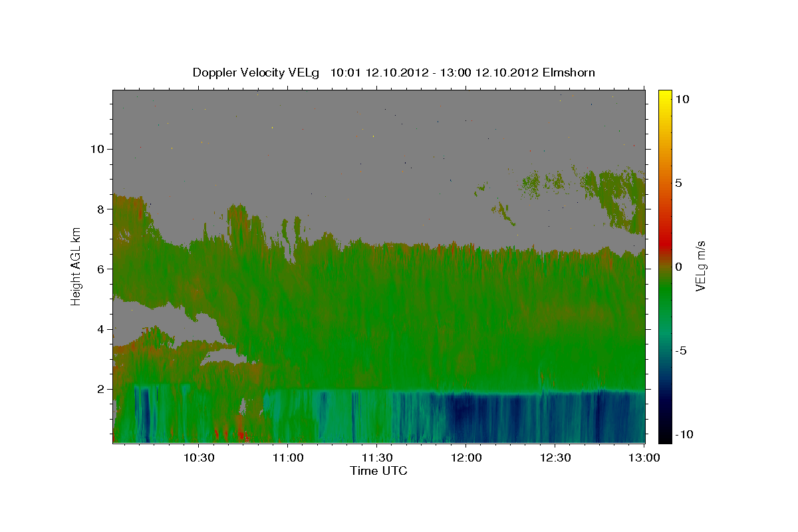Click the colorbar label '5'

click(678, 183)
